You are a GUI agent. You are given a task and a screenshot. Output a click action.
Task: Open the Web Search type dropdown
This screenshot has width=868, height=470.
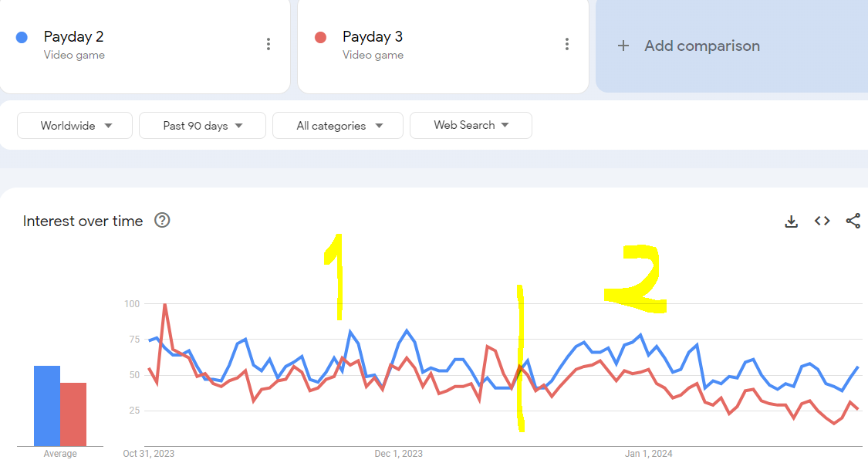pos(471,125)
